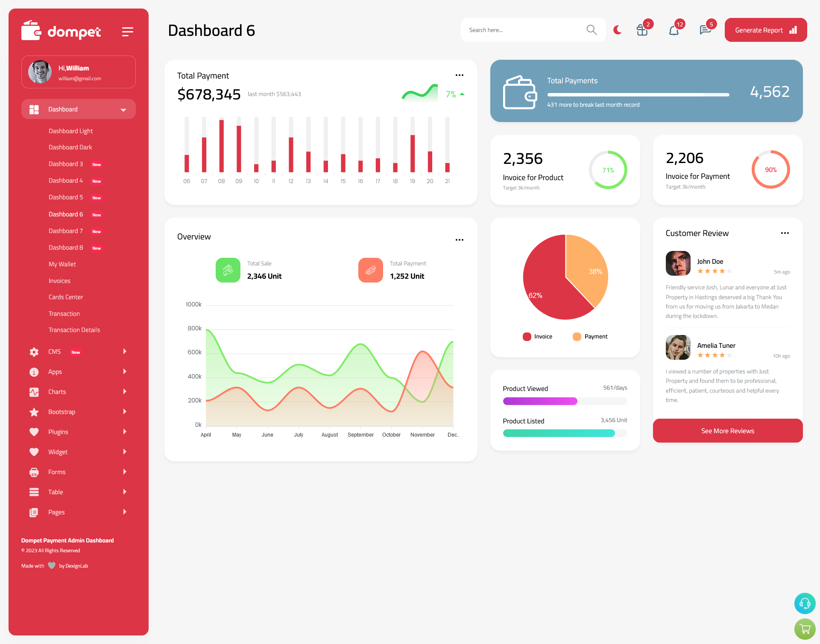Click the grid/apps icon next to Dashboard

pos(35,109)
